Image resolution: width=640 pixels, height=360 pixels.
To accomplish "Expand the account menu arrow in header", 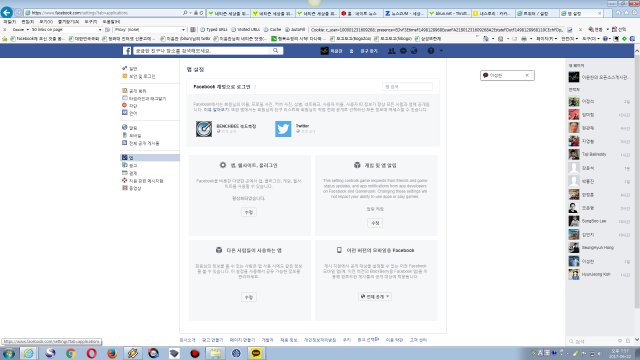I will pyautogui.click(x=441, y=51).
